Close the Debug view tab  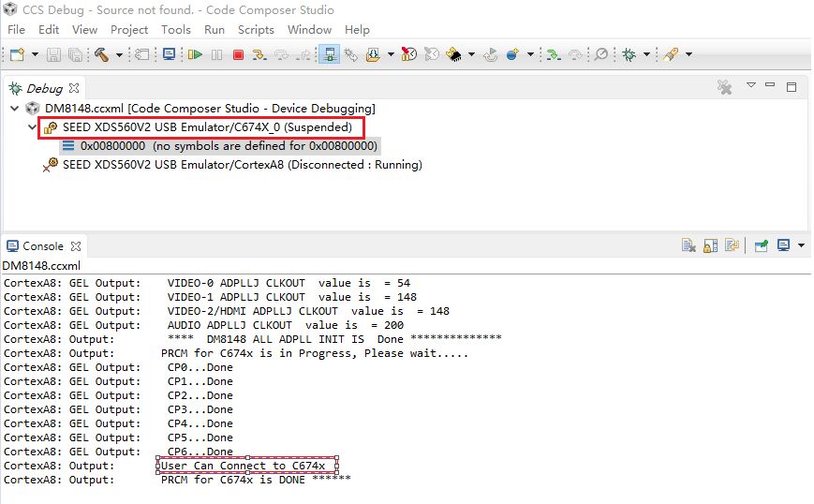pos(74,88)
